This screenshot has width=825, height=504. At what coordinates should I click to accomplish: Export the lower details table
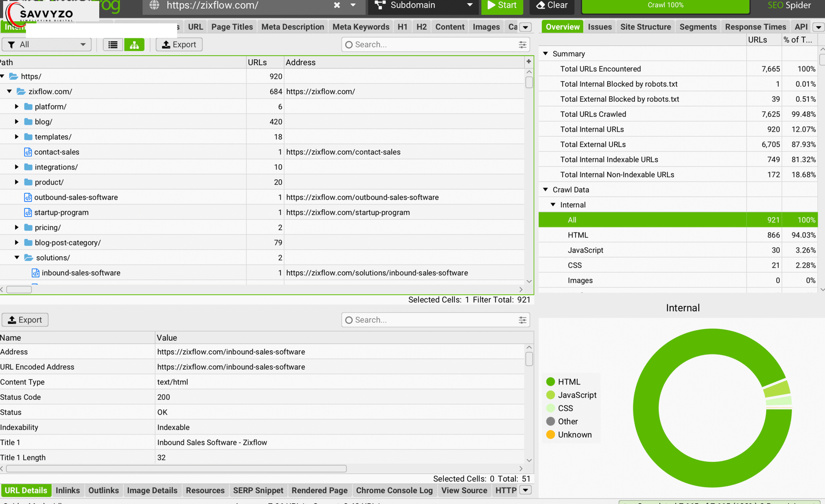coord(25,320)
